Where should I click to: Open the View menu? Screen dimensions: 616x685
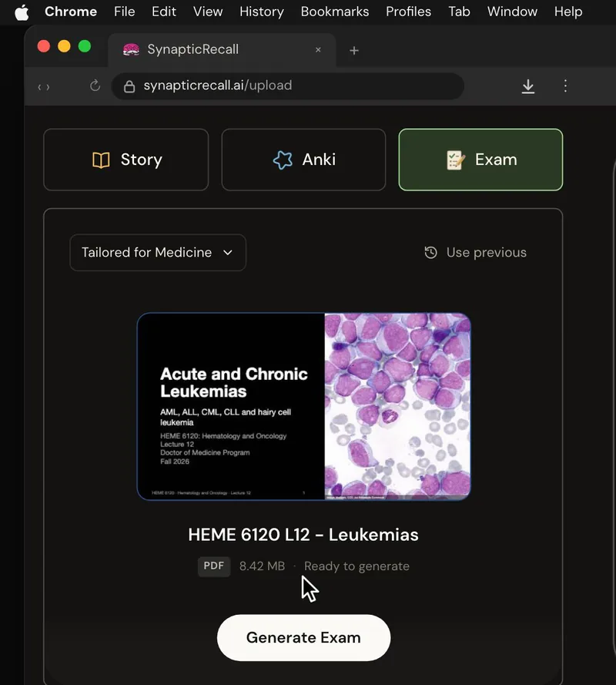(x=208, y=12)
